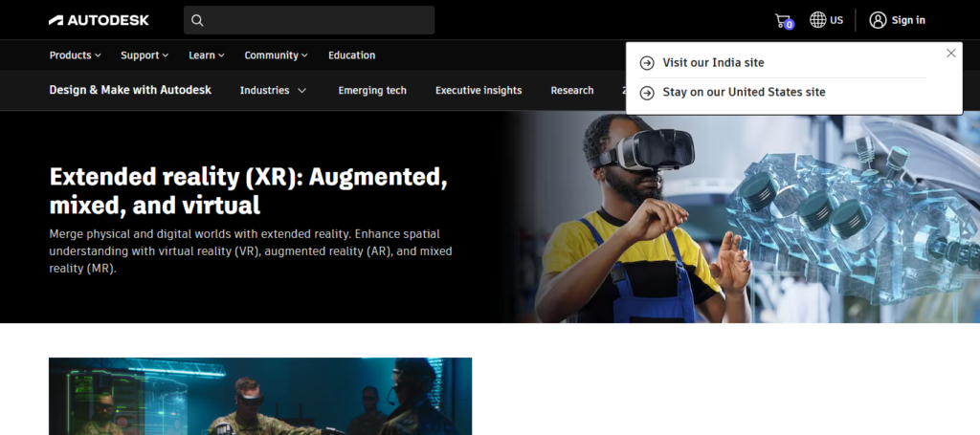Expand the Products menu
Viewport: 980px width, 435px height.
[75, 54]
